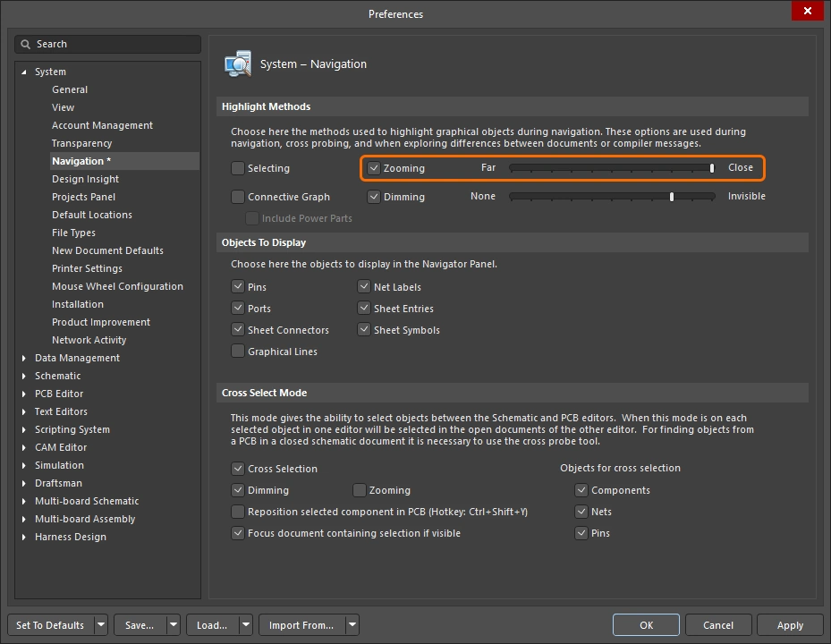This screenshot has height=644, width=831.
Task: Select Mouse Wheel Configuration page
Action: [x=117, y=286]
